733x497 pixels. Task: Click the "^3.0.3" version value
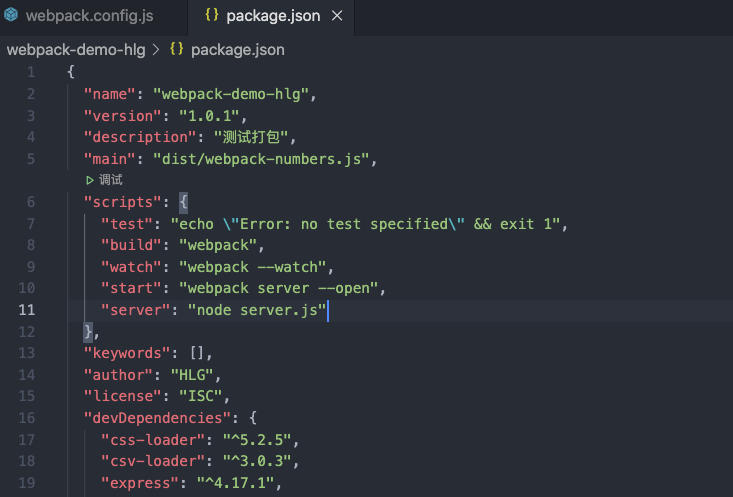coord(257,461)
